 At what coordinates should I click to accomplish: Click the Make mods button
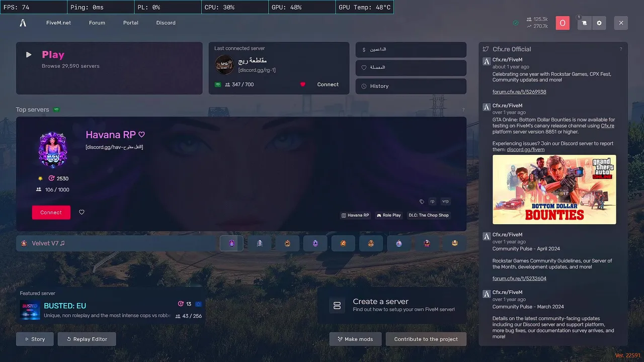click(355, 339)
